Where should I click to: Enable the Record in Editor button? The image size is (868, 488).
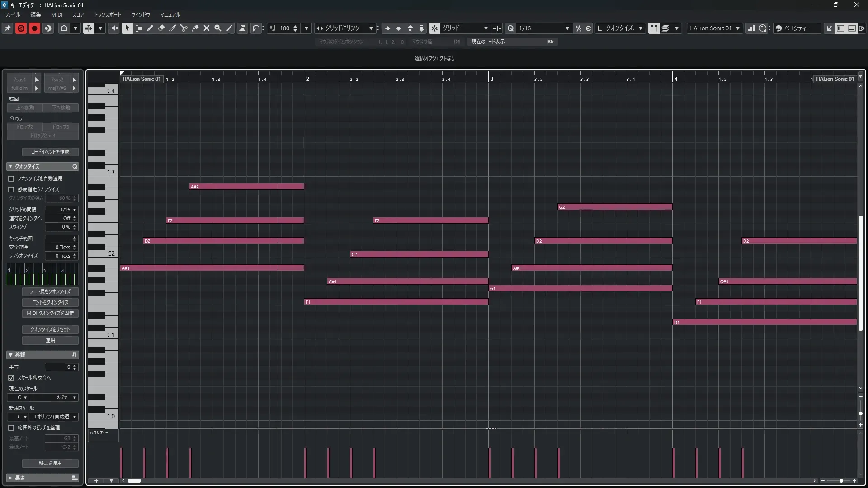pyautogui.click(x=34, y=28)
